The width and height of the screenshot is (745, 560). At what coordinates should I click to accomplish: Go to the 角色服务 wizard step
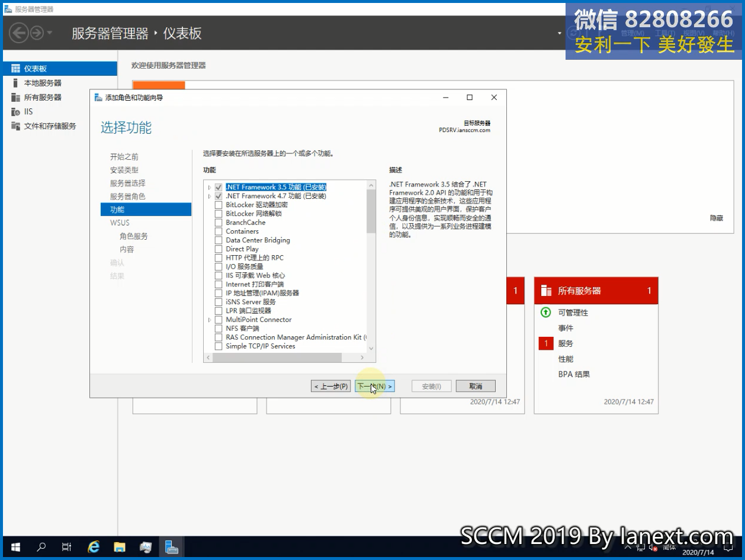[x=134, y=236]
